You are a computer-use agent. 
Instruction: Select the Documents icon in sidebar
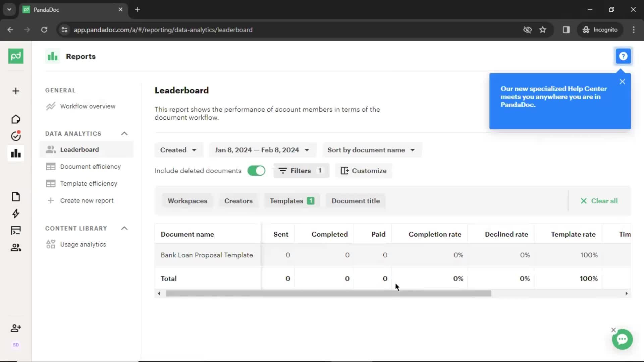(x=16, y=196)
